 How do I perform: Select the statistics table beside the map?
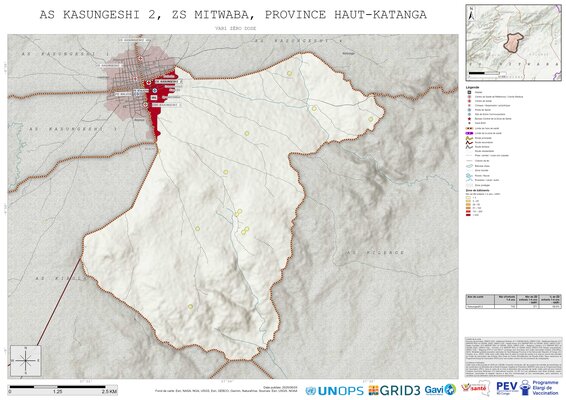[513, 301]
